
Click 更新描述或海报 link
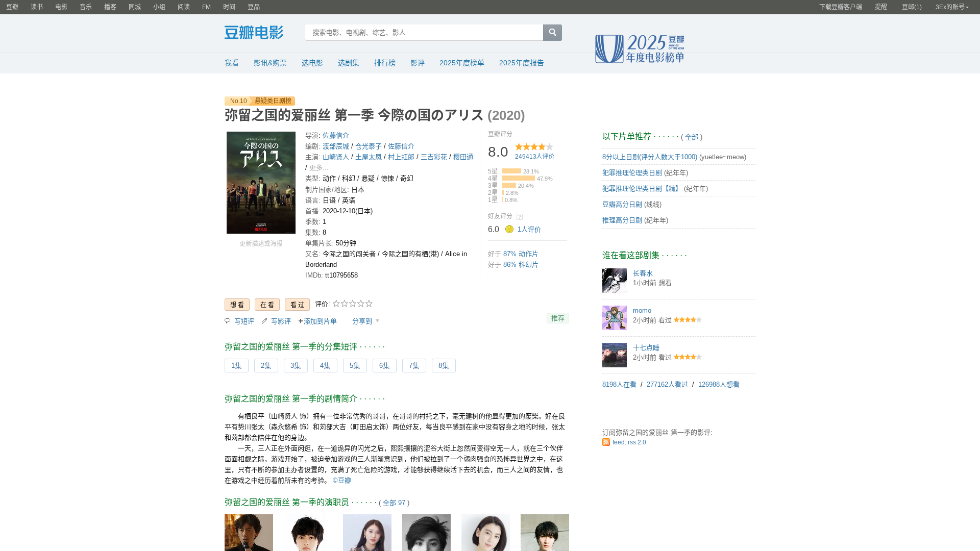pyautogui.click(x=261, y=244)
